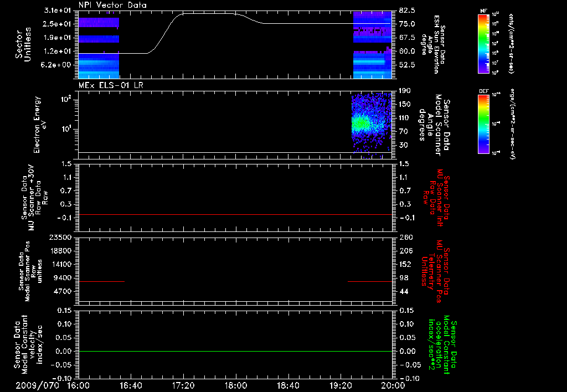Click the 9400 scanner position tick label
This screenshot has height=392, width=567.
[63, 278]
